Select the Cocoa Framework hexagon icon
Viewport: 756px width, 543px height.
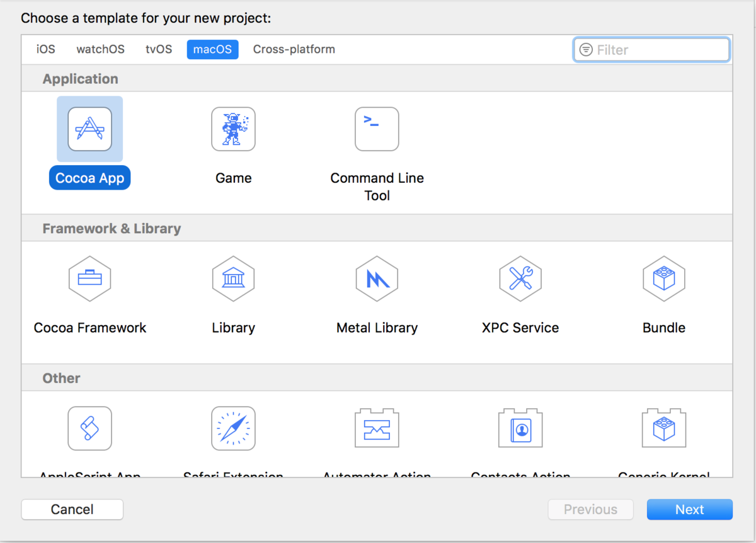coord(89,278)
